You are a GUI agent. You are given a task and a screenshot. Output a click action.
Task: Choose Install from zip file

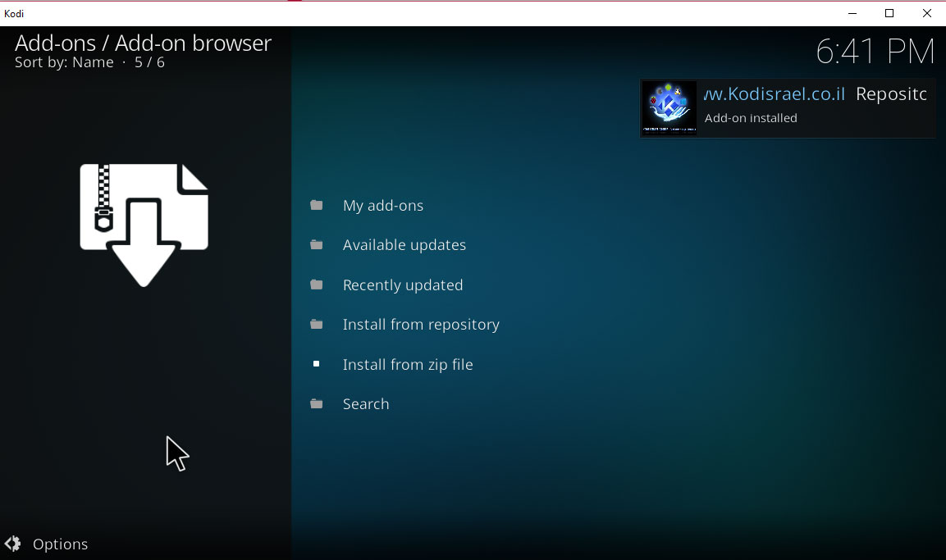point(408,364)
